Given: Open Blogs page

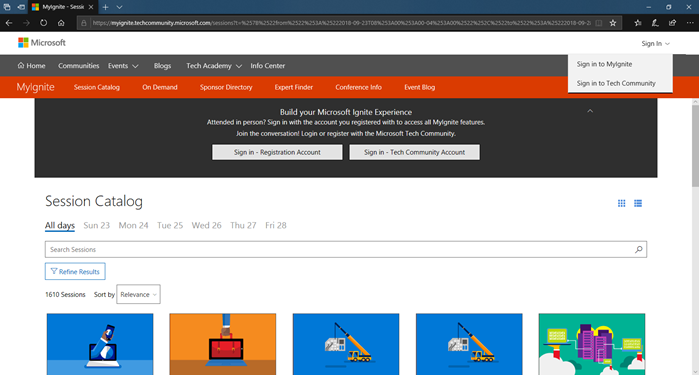Looking at the screenshot, I should point(162,66).
